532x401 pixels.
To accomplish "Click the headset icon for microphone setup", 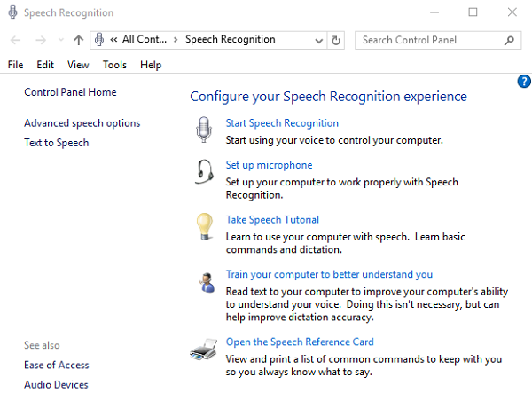I will [x=205, y=171].
